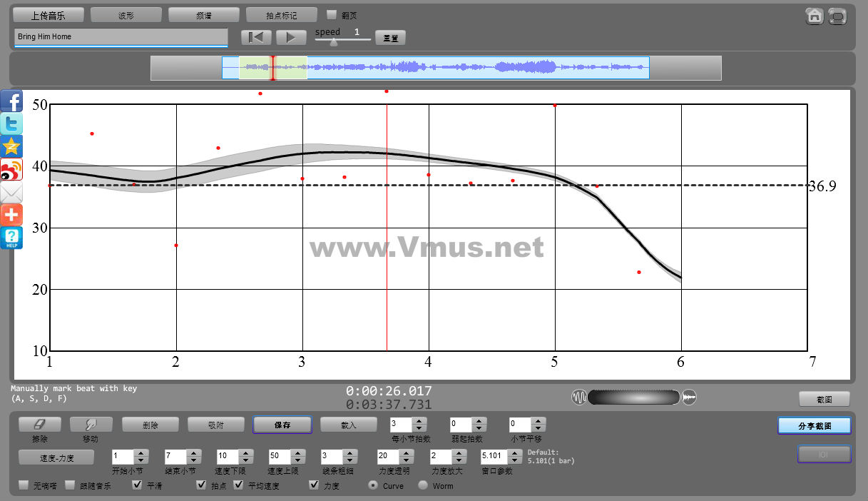Click the 上传音乐 upload music button
This screenshot has height=501, width=868.
48,15
